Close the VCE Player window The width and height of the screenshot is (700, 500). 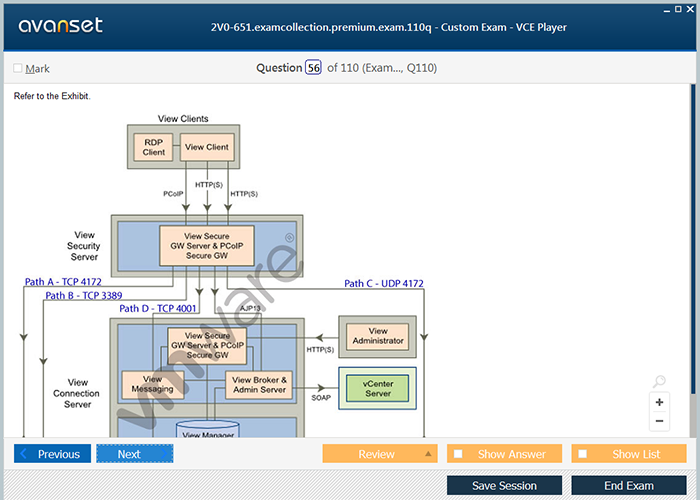(x=690, y=9)
